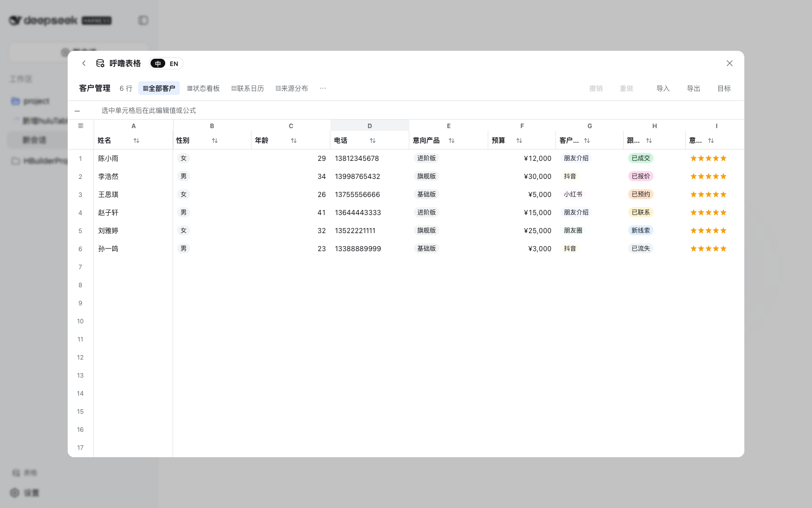
Task: Click the 撤销 button
Action: (x=596, y=88)
